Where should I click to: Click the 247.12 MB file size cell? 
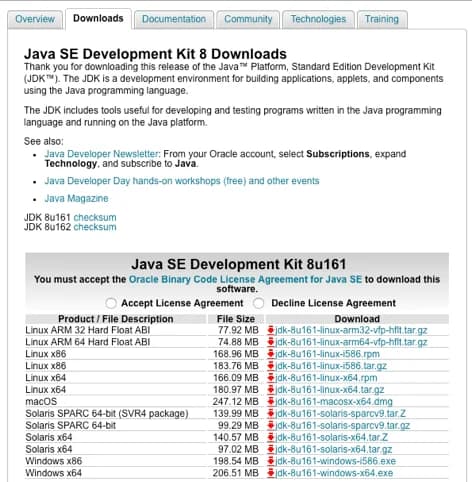(x=236, y=402)
